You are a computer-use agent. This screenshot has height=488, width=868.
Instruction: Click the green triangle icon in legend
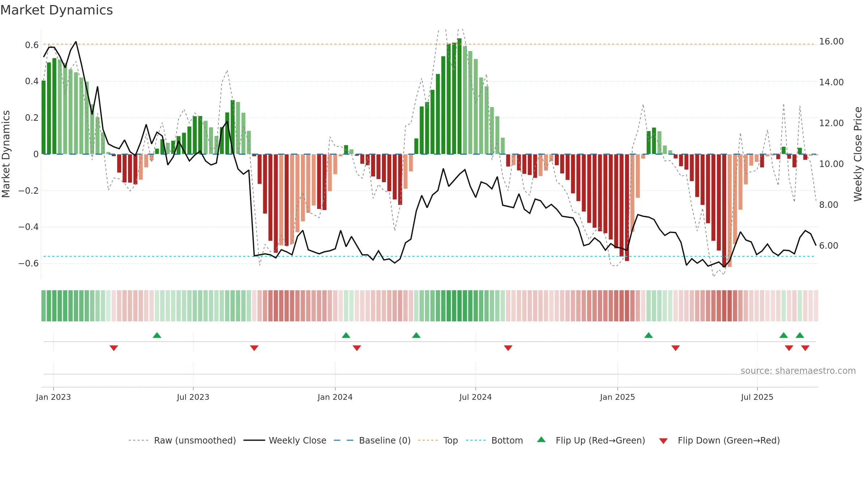541,440
